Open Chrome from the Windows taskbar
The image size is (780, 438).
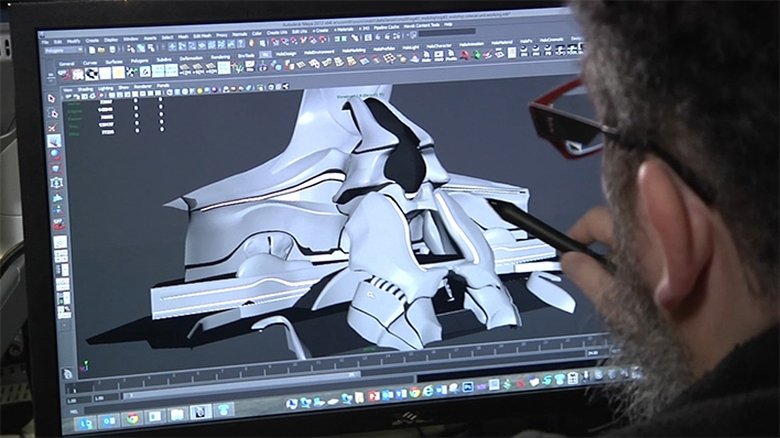pos(133,418)
